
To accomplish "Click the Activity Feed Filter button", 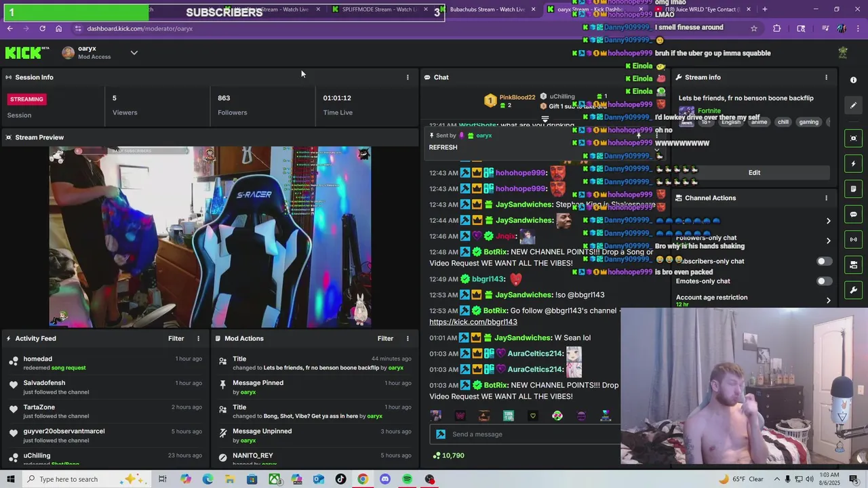I will (x=176, y=338).
